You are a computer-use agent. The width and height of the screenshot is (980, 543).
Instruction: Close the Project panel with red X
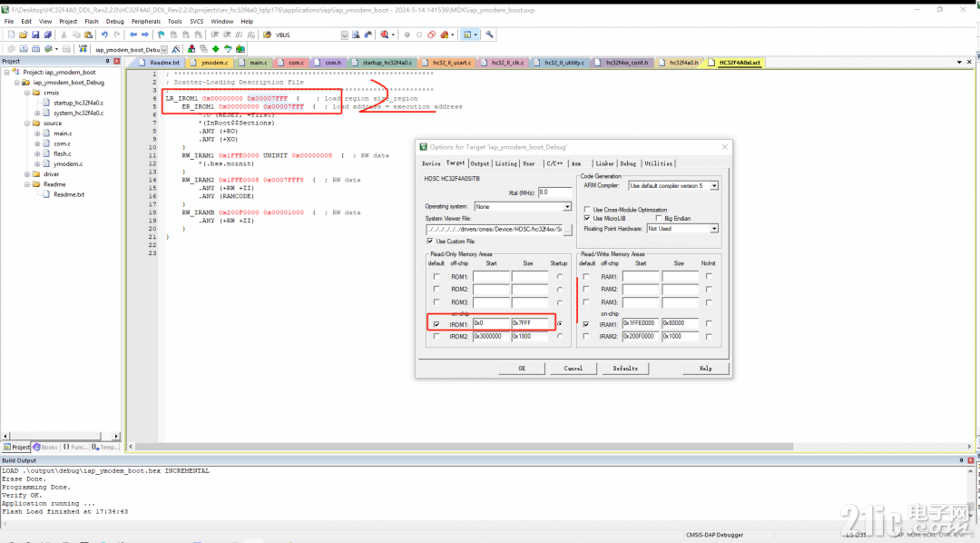click(x=117, y=62)
